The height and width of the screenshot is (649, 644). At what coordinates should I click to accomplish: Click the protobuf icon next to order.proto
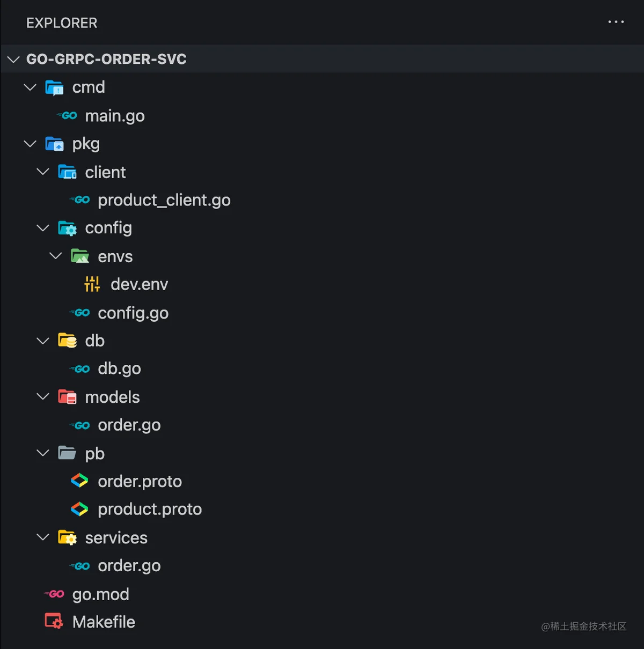[79, 481]
